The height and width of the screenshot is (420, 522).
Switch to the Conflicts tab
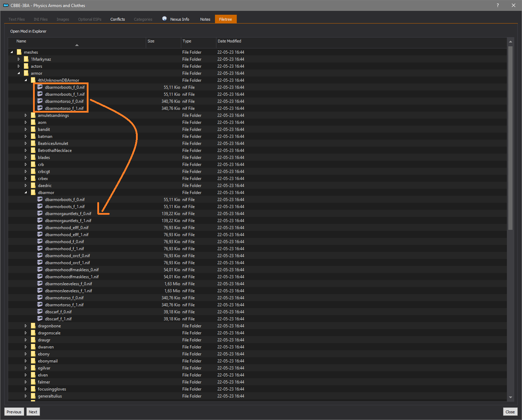point(118,19)
